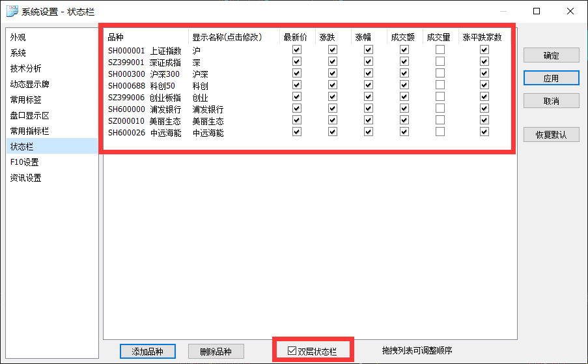The height and width of the screenshot is (364, 588).
Task: Enable 成交量 for 深证成指 row
Action: tap(440, 61)
